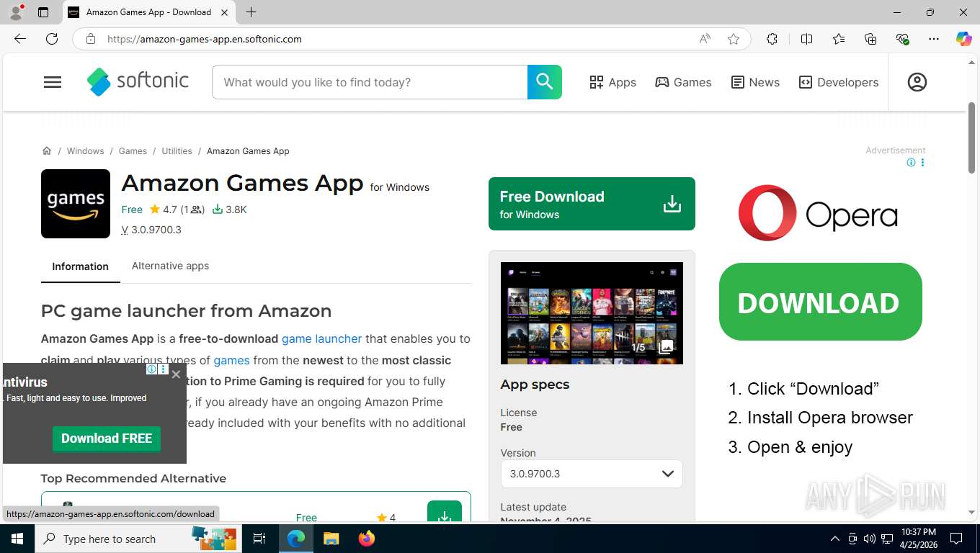Image resolution: width=980 pixels, height=553 pixels.
Task: Open a new browser tab
Action: [x=251, y=12]
